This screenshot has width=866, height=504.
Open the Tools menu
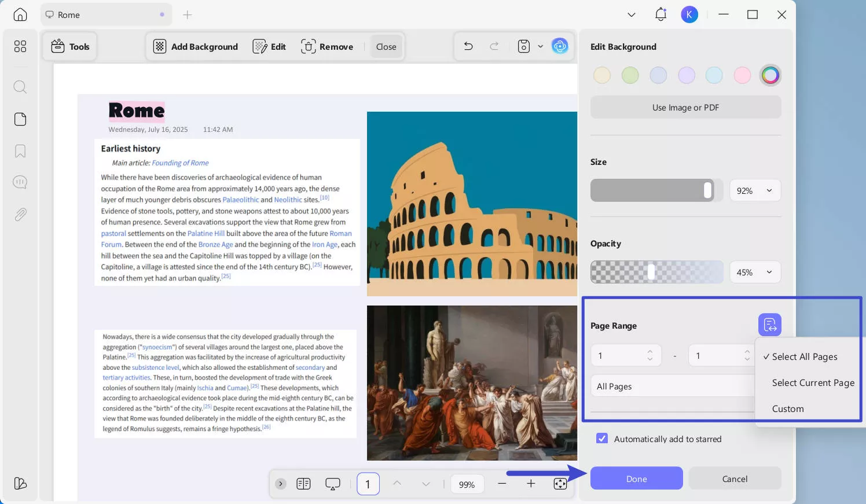(70, 47)
